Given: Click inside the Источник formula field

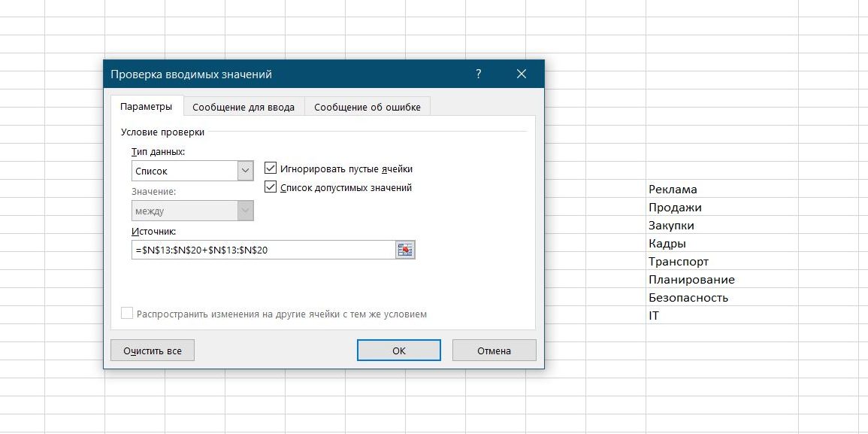Looking at the screenshot, I should [x=263, y=250].
